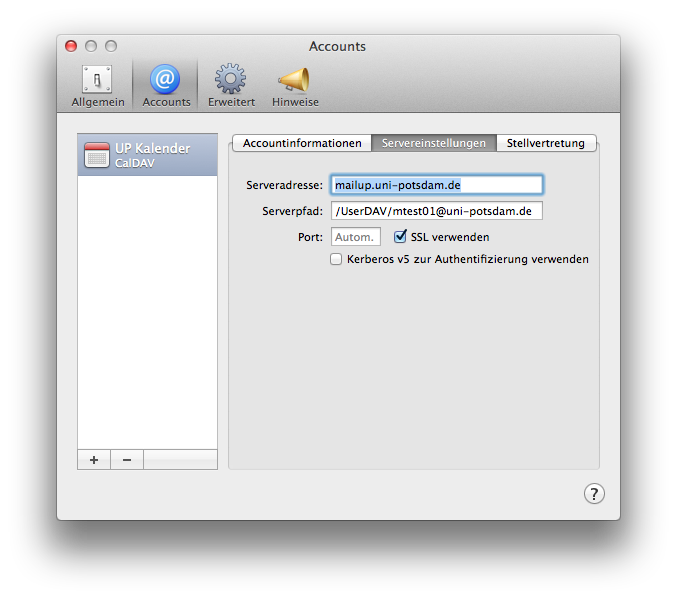Open the Erweitert gear pane
The width and height of the screenshot is (677, 599).
[231, 86]
